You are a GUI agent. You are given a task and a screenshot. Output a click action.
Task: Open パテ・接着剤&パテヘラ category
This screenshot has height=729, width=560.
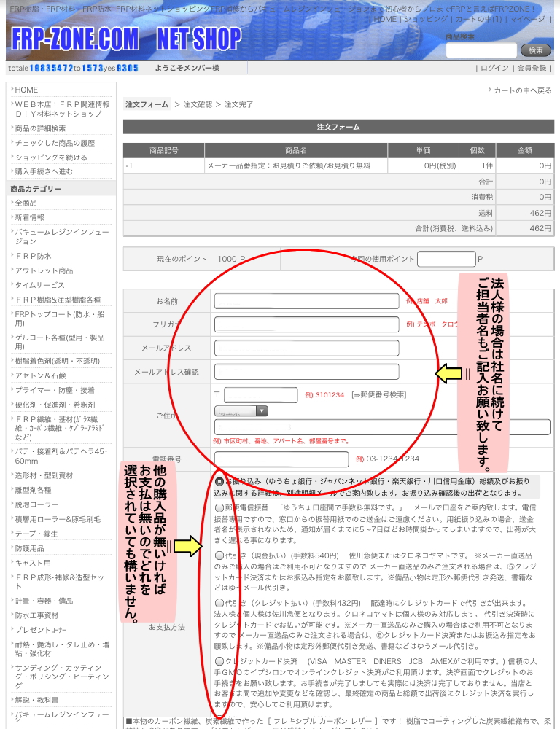pyautogui.click(x=61, y=456)
